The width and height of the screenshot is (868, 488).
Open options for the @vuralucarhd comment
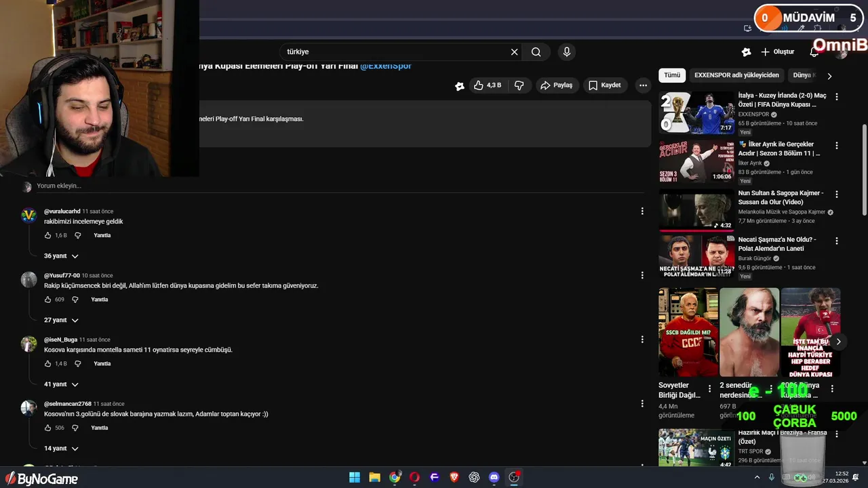coord(642,211)
